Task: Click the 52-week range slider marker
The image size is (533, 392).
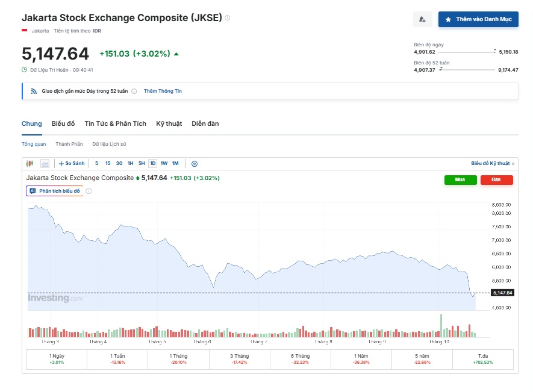Action: 441,69
